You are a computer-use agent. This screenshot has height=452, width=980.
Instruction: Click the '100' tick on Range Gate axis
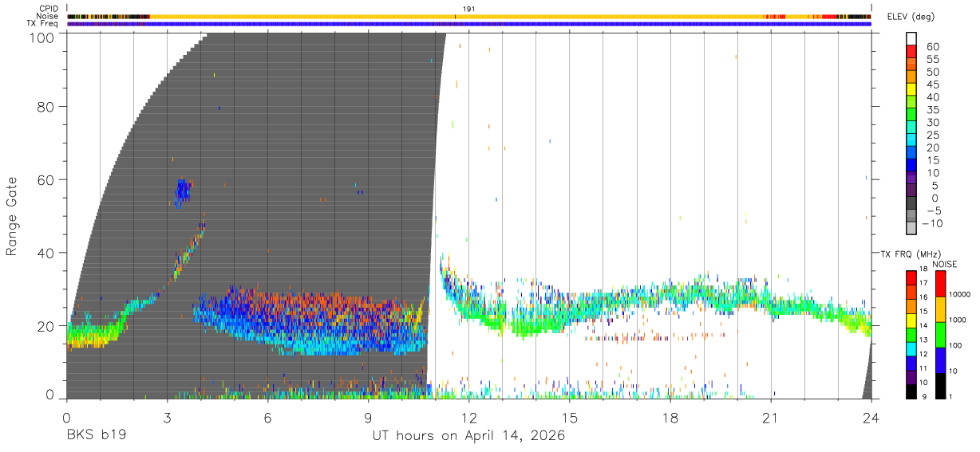[x=41, y=37]
